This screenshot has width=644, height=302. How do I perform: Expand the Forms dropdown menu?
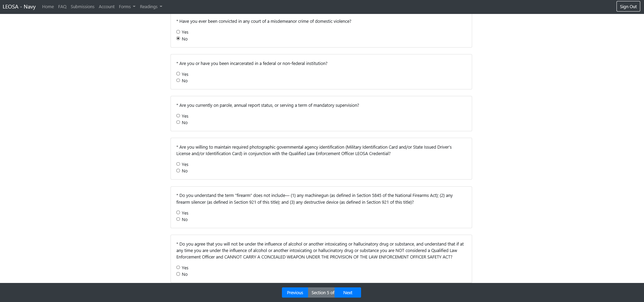pyautogui.click(x=127, y=7)
